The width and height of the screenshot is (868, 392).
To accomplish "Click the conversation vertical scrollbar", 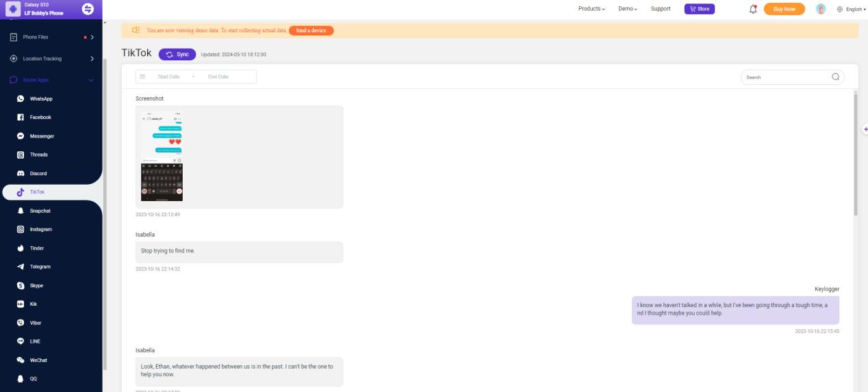I will 856,154.
